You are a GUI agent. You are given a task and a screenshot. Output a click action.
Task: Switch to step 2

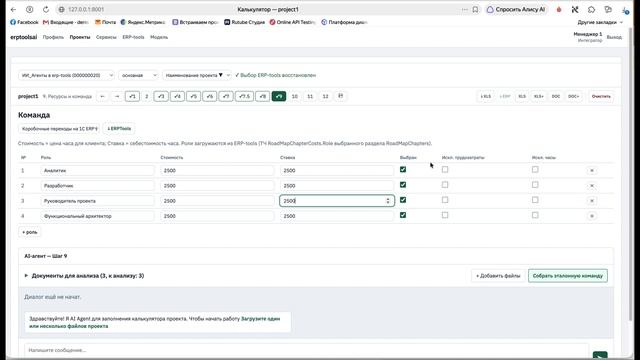point(147,96)
